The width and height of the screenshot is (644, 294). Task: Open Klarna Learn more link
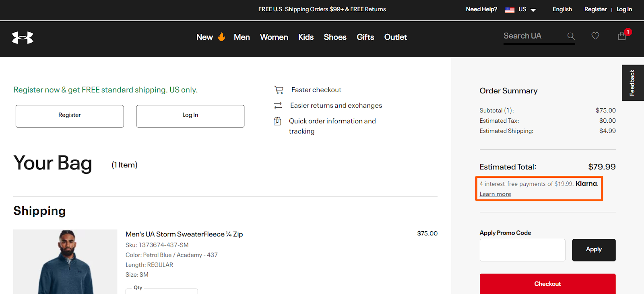pos(495,194)
